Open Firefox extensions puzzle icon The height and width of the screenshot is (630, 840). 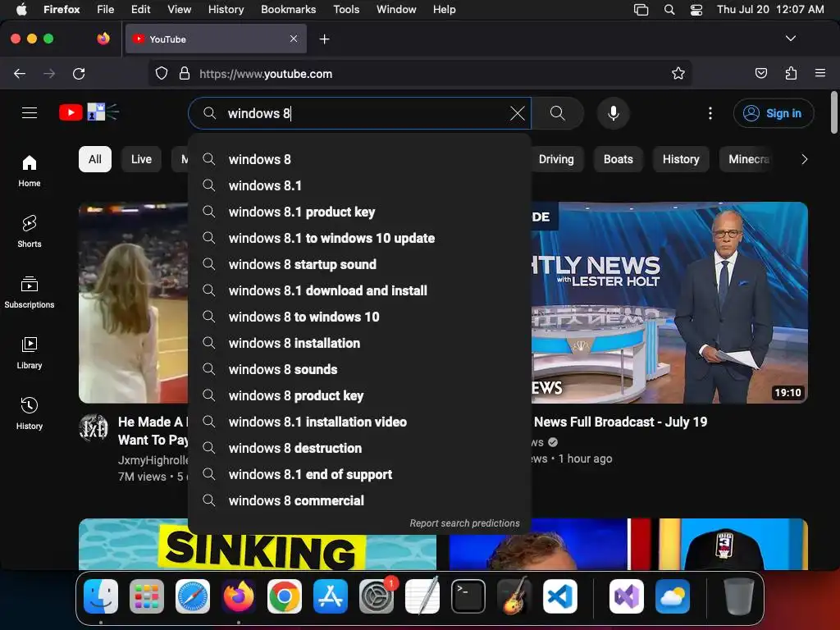[791, 73]
